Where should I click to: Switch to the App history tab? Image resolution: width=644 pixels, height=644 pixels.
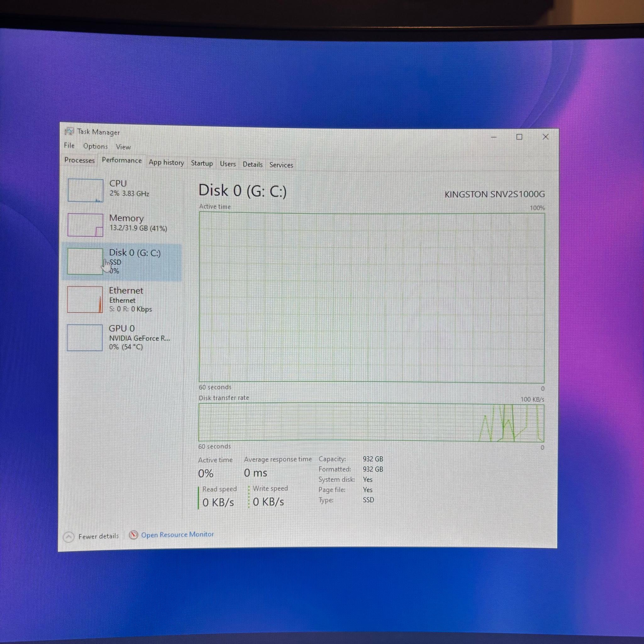click(166, 163)
